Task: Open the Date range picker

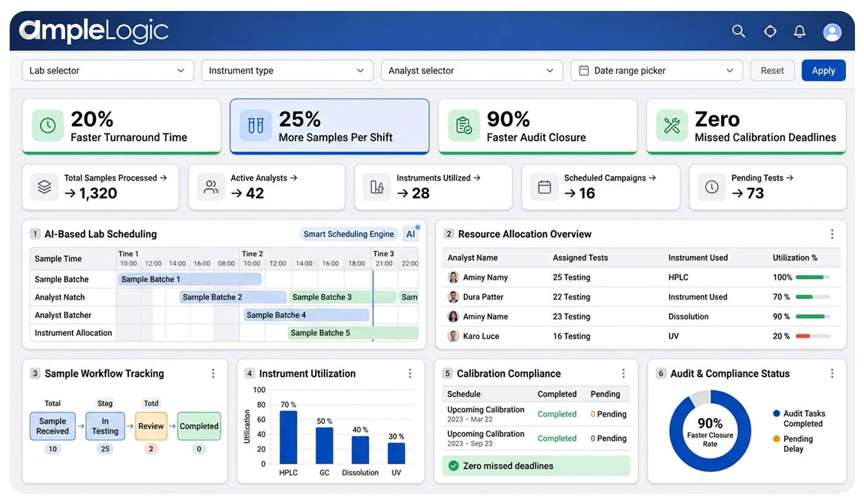Action: [x=656, y=71]
